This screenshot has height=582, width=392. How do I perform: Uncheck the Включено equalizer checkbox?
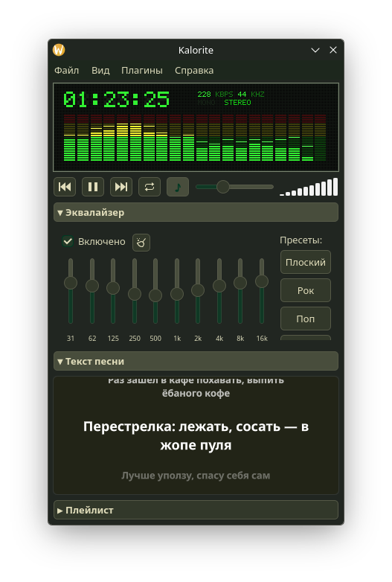(68, 242)
